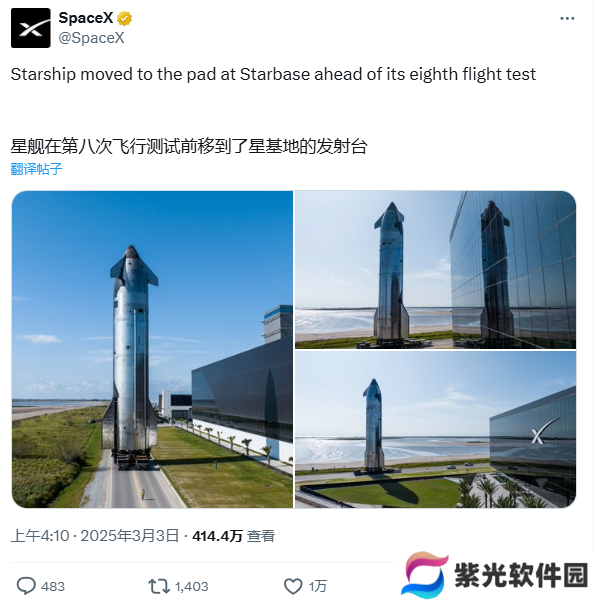Click the 1,403 reposts count

click(192, 586)
